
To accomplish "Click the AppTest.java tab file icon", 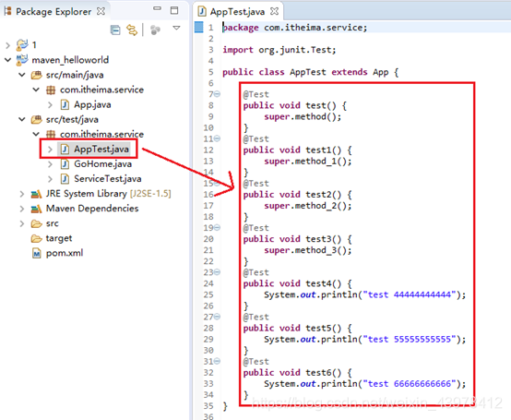I will pos(202,11).
